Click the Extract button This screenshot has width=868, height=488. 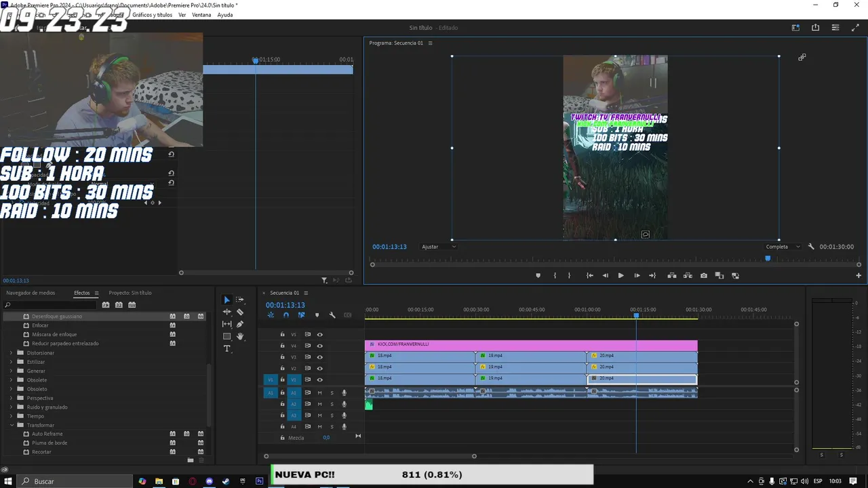pyautogui.click(x=688, y=276)
